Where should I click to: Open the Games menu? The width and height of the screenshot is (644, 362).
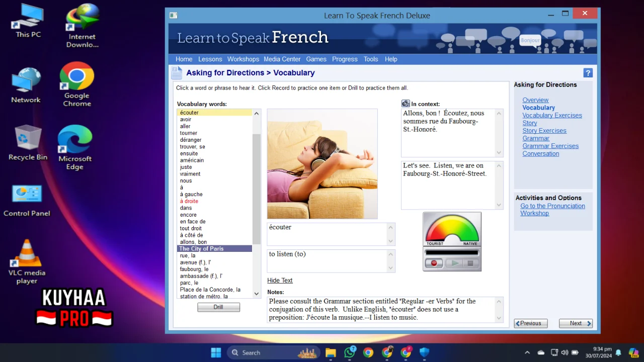[x=316, y=59]
